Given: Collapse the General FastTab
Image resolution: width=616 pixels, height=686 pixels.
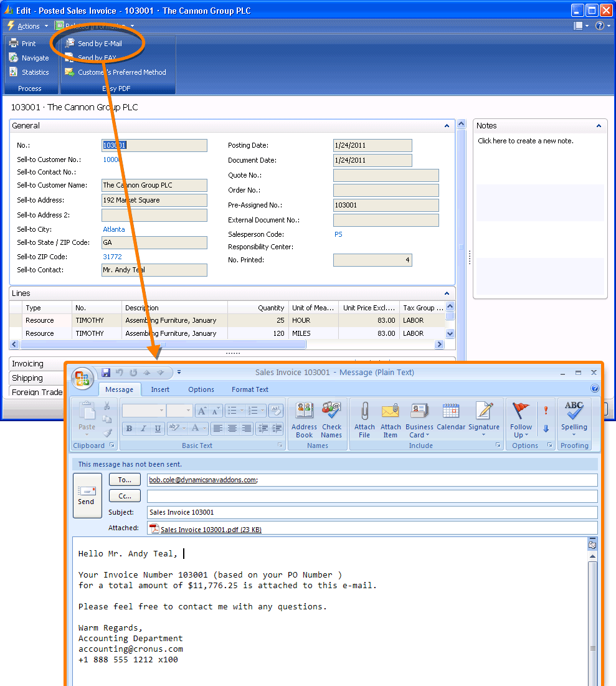Looking at the screenshot, I should point(447,126).
